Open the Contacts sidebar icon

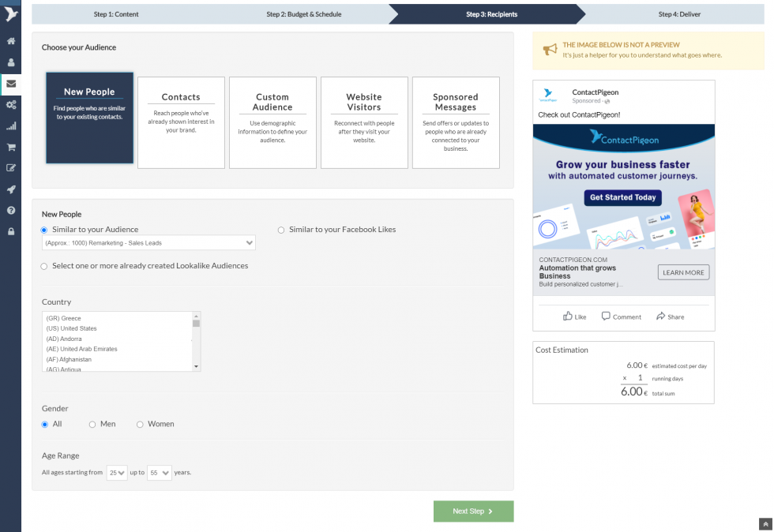[10, 62]
